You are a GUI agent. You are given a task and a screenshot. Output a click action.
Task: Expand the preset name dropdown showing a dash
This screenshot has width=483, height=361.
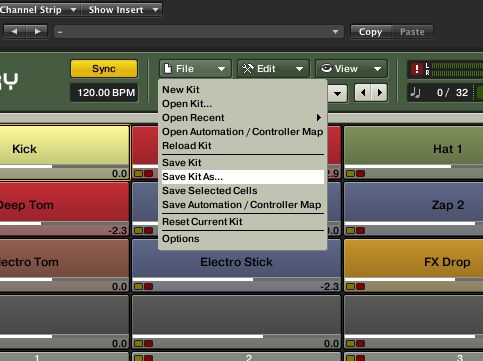pyautogui.click(x=199, y=32)
